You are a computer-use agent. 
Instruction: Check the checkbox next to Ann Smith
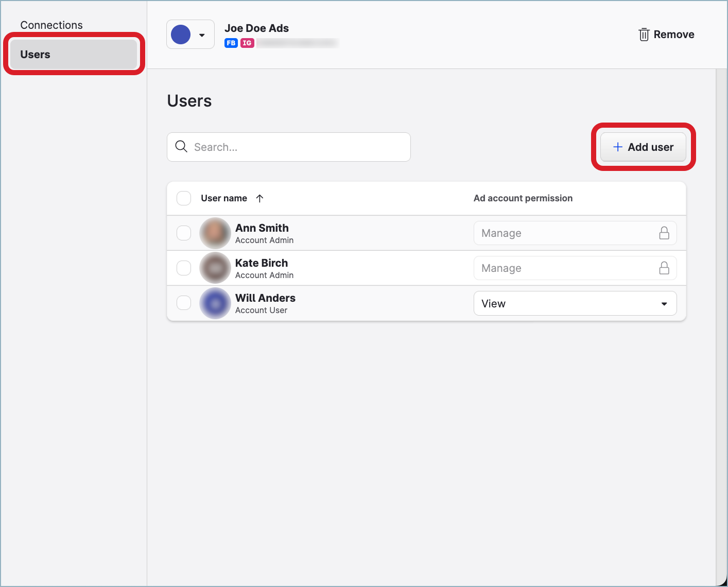click(184, 233)
